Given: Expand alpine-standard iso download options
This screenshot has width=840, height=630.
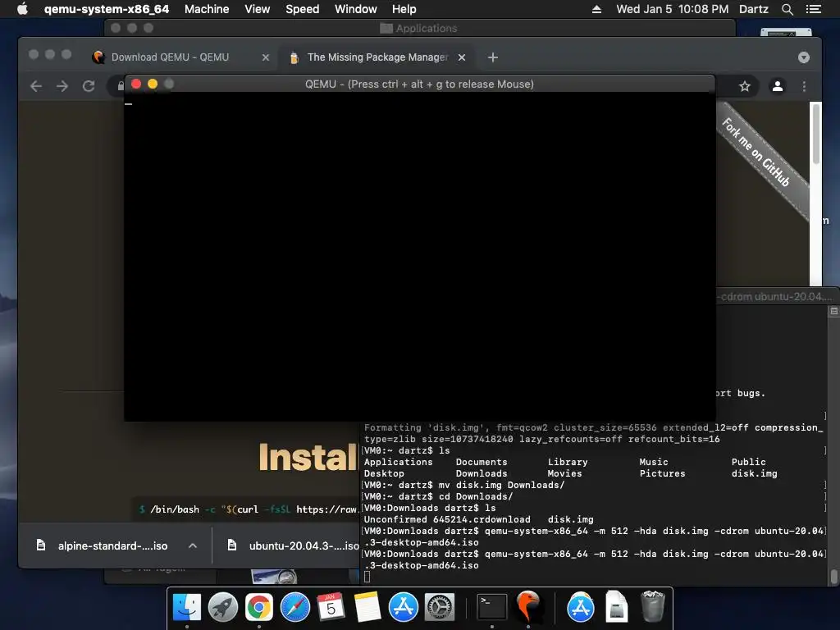Looking at the screenshot, I should (193, 546).
